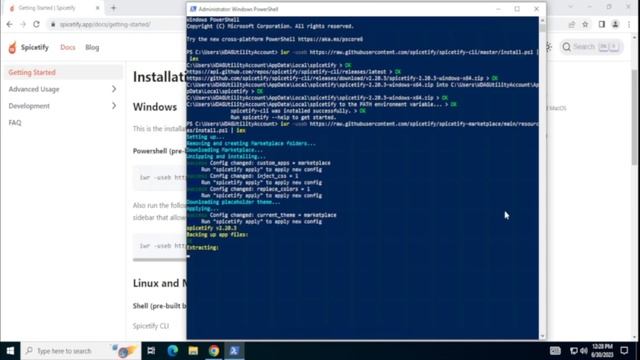The height and width of the screenshot is (360, 640).
Task: Expand the Advanced Usage chevron in the sidebar
Action: coord(114,89)
